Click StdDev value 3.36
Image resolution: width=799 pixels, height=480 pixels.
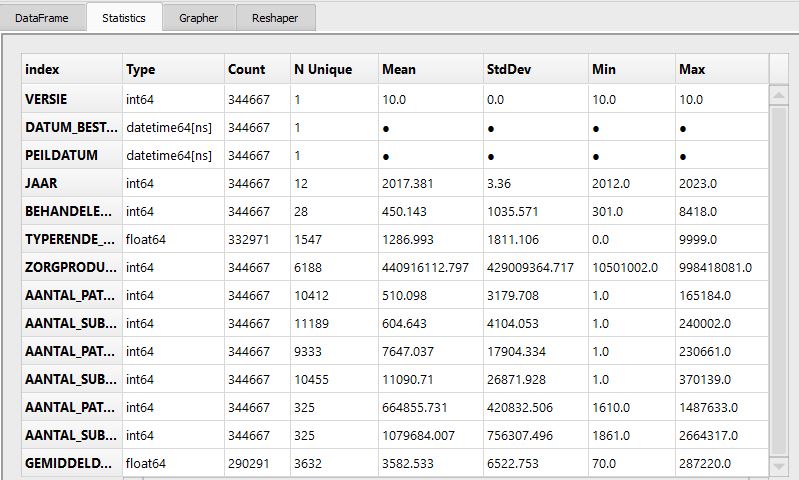(499, 183)
